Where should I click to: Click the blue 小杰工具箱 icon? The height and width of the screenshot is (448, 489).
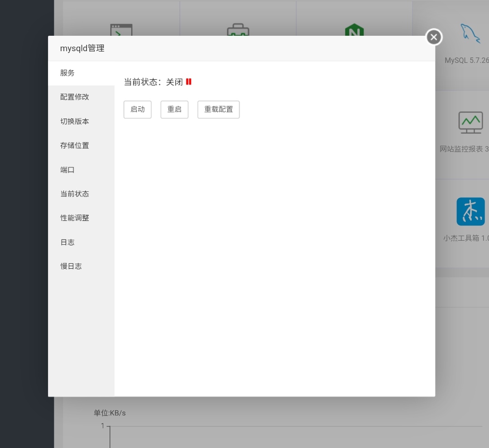pyautogui.click(x=470, y=211)
